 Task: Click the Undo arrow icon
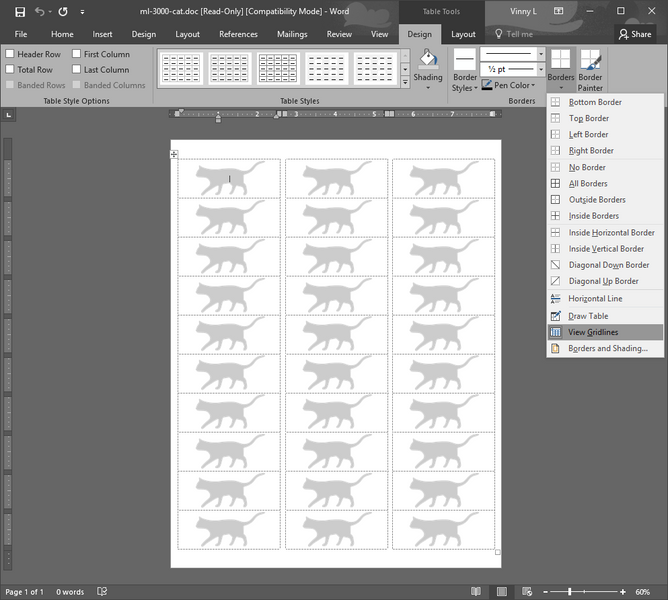tap(41, 12)
